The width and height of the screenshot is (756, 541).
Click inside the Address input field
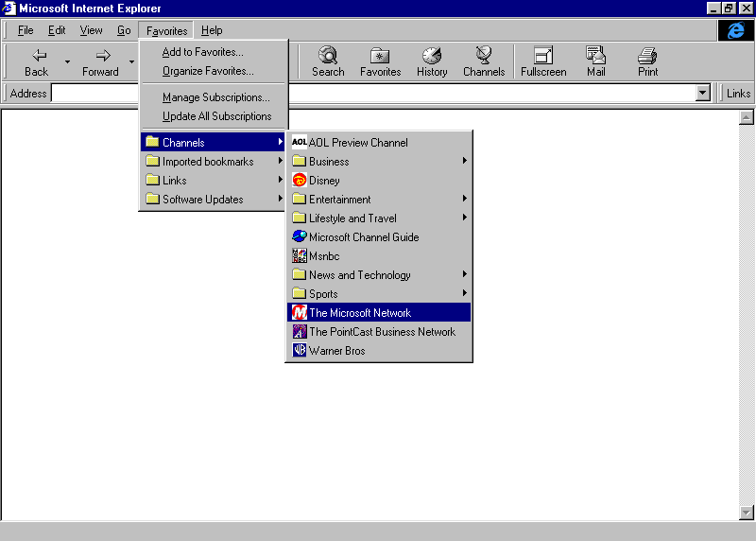tap(373, 93)
